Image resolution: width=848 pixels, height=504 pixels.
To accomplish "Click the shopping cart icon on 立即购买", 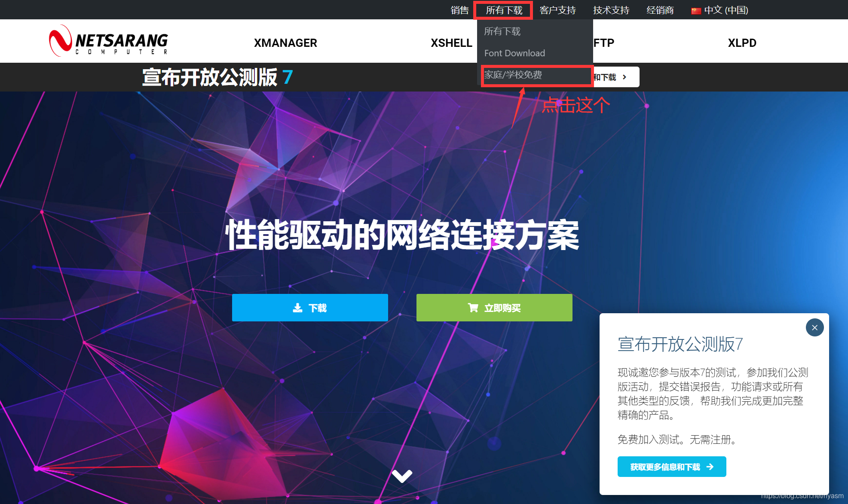I will 473,308.
